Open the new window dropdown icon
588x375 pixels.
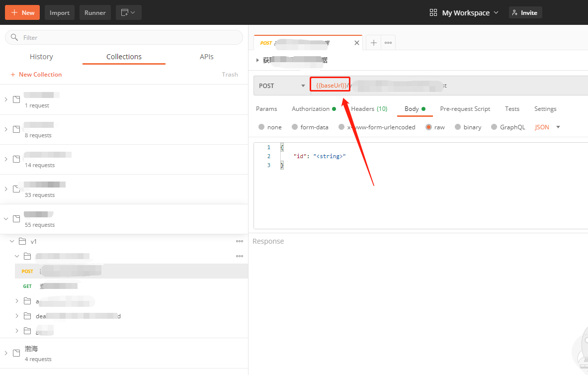[x=128, y=13]
